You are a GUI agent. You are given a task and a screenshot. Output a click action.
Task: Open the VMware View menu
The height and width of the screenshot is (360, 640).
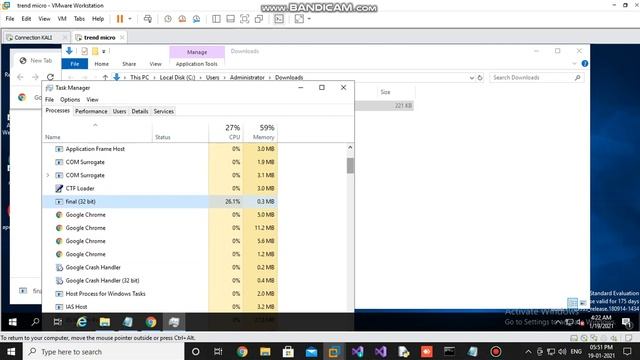[44, 19]
